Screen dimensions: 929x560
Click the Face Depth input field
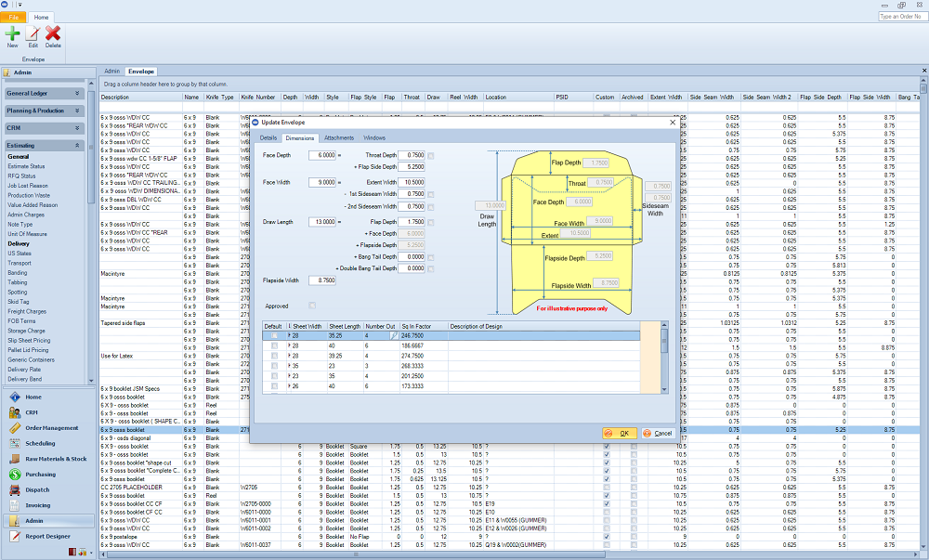pyautogui.click(x=322, y=155)
